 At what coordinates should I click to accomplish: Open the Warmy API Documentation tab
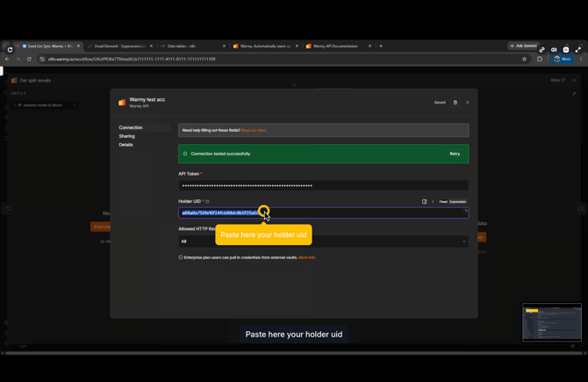click(335, 47)
